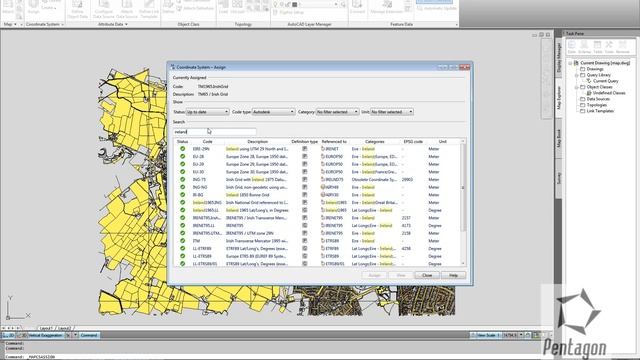This screenshot has width=640, height=360.
Task: Switch to Display Manager side tab
Action: click(x=559, y=58)
